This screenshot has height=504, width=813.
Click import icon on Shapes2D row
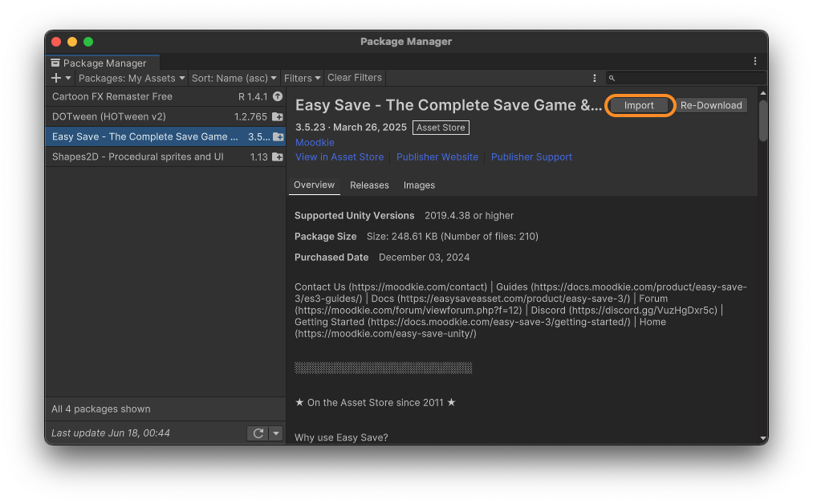(x=278, y=156)
